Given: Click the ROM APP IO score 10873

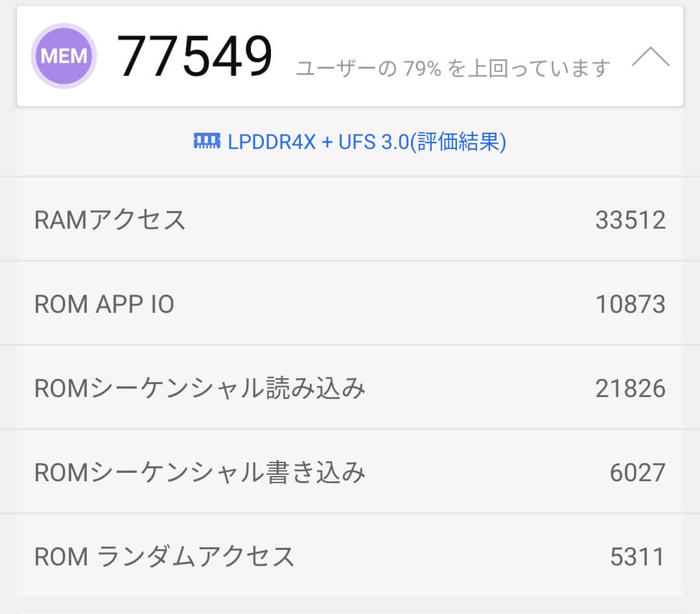Looking at the screenshot, I should pyautogui.click(x=631, y=304).
